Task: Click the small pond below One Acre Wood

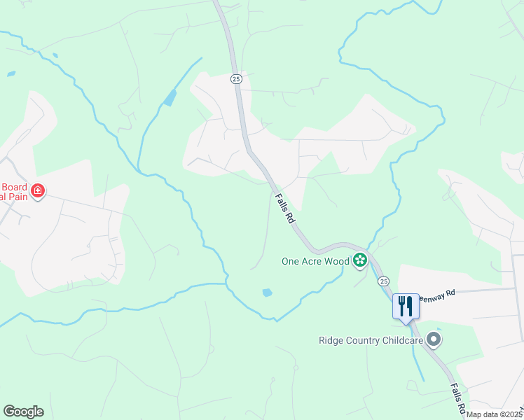Action: (268, 293)
